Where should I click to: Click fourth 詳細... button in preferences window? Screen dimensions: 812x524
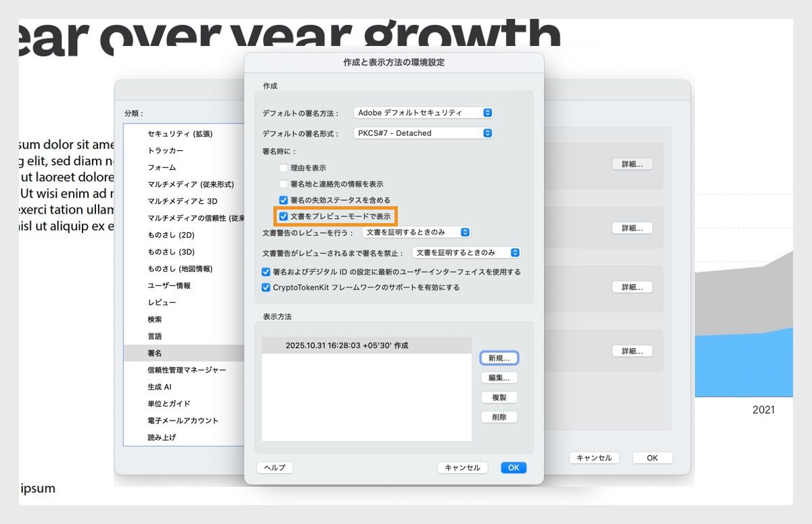coord(632,351)
